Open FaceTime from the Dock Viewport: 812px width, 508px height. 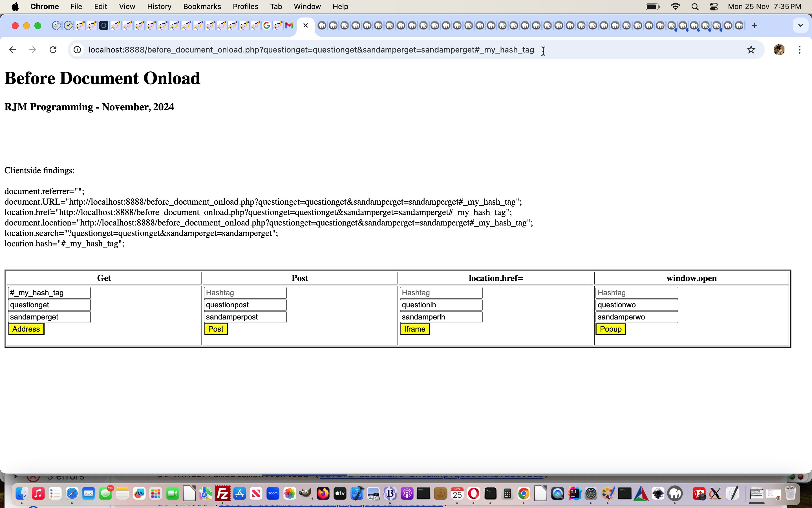pos(173,494)
